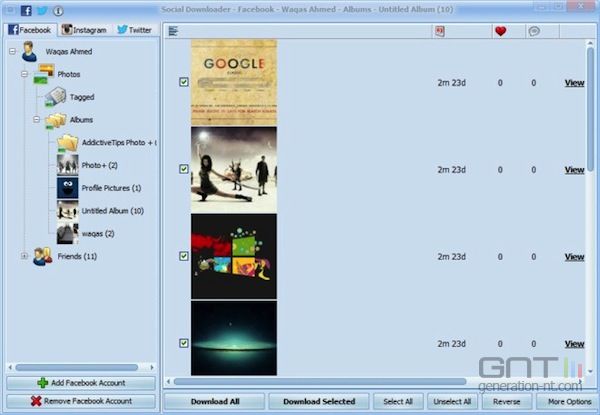The width and height of the screenshot is (600, 415).
Task: Switch to the Facebook tab
Action: 30,30
